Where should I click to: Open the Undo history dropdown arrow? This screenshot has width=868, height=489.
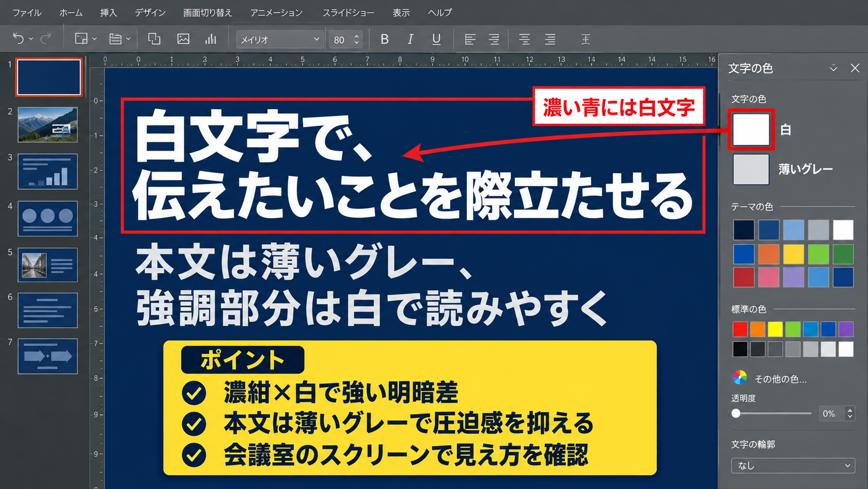click(x=31, y=39)
